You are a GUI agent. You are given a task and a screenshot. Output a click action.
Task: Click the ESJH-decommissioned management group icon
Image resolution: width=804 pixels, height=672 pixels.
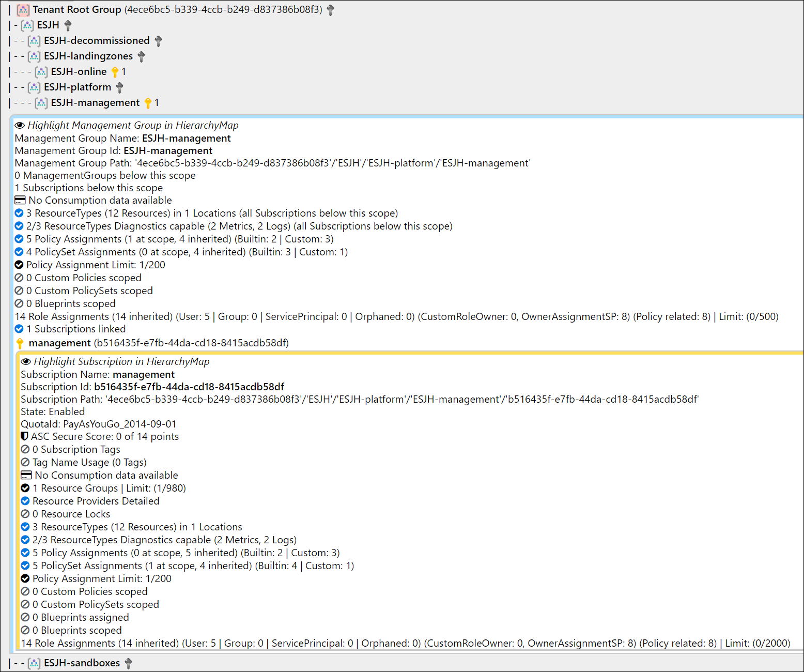click(x=34, y=41)
